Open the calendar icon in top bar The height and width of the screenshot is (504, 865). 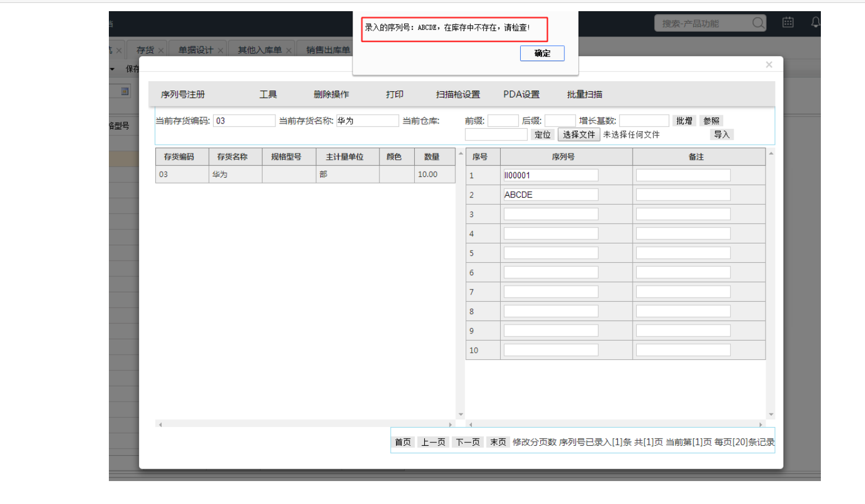coord(788,22)
